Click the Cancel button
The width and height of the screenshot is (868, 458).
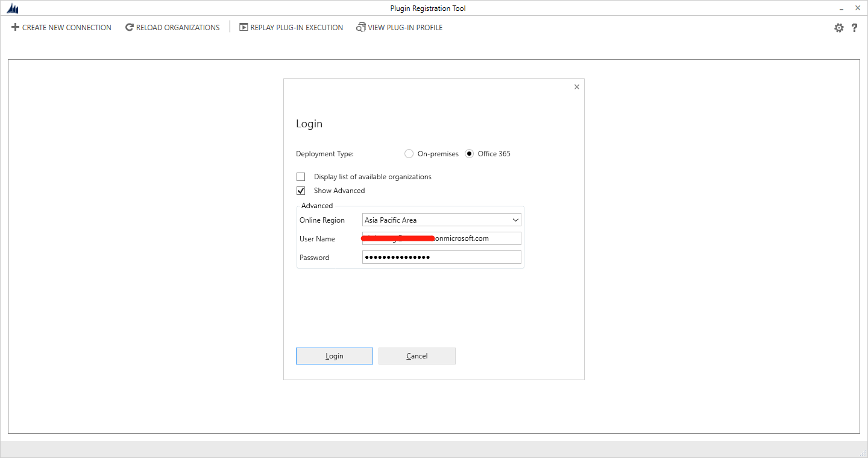coord(417,356)
